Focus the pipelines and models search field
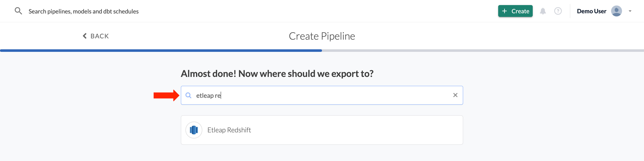The height and width of the screenshot is (161, 644). click(83, 12)
